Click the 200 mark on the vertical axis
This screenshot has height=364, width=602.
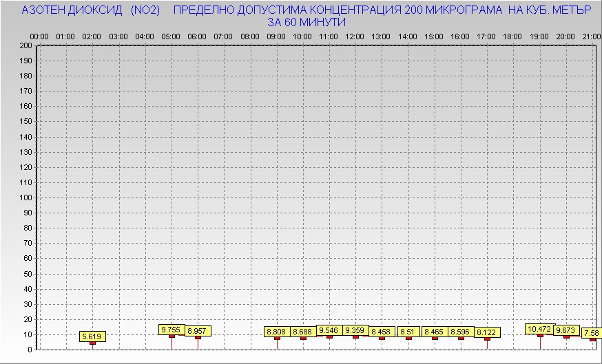25,45
